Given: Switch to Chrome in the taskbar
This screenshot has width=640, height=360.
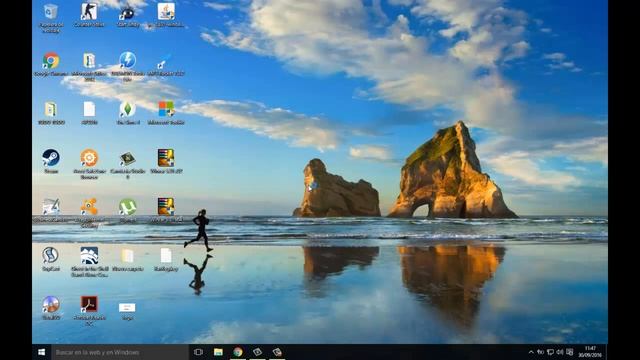Looking at the screenshot, I should click(238, 352).
